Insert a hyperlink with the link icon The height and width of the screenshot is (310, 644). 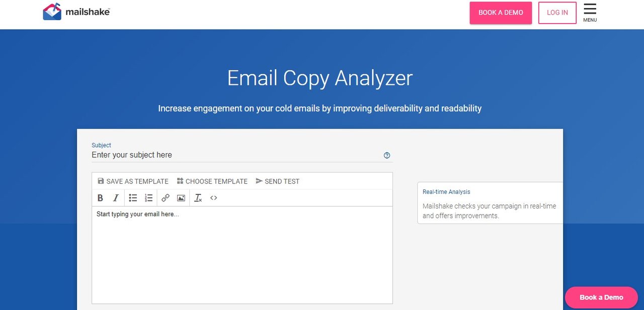point(166,198)
